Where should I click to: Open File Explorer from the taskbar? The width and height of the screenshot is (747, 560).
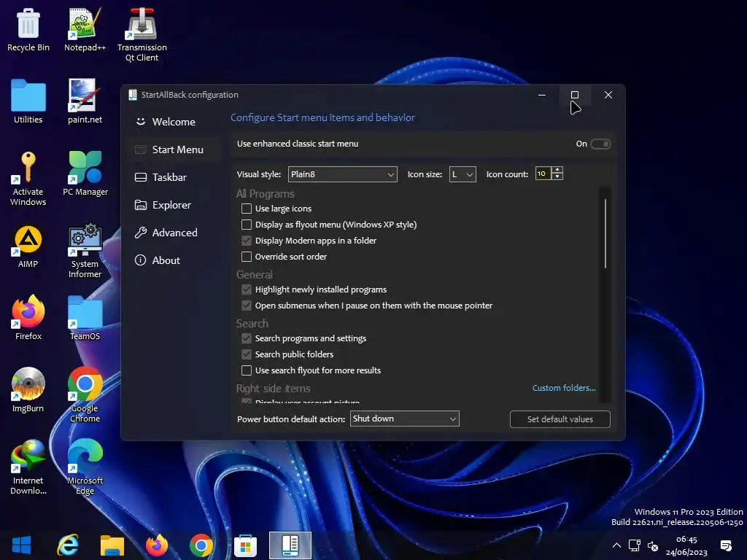coord(112,545)
